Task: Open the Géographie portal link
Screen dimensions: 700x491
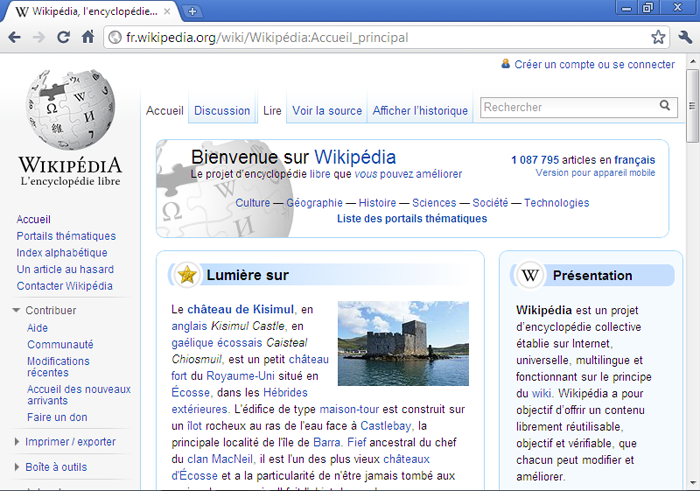Action: click(x=314, y=203)
